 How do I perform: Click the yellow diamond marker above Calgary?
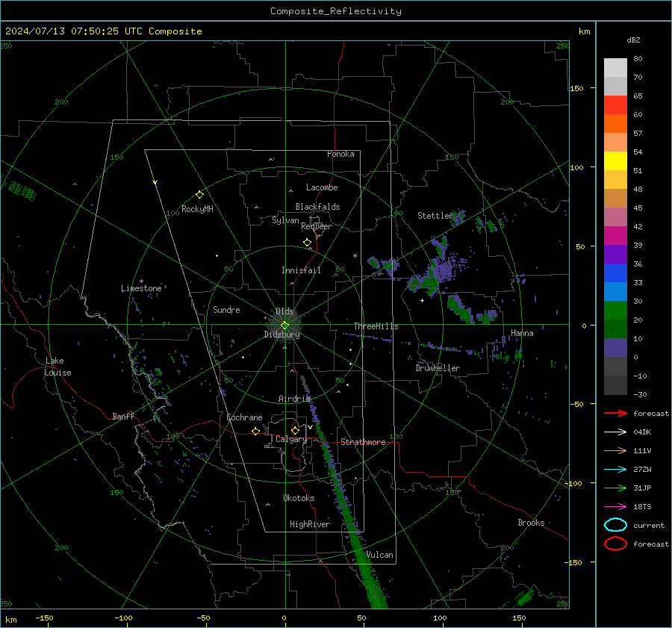point(295,430)
